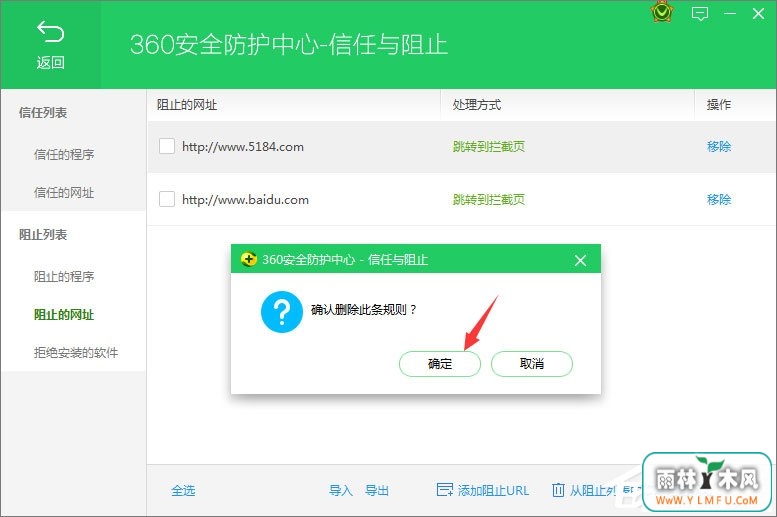Click the question mark icon in dialog

click(x=281, y=312)
